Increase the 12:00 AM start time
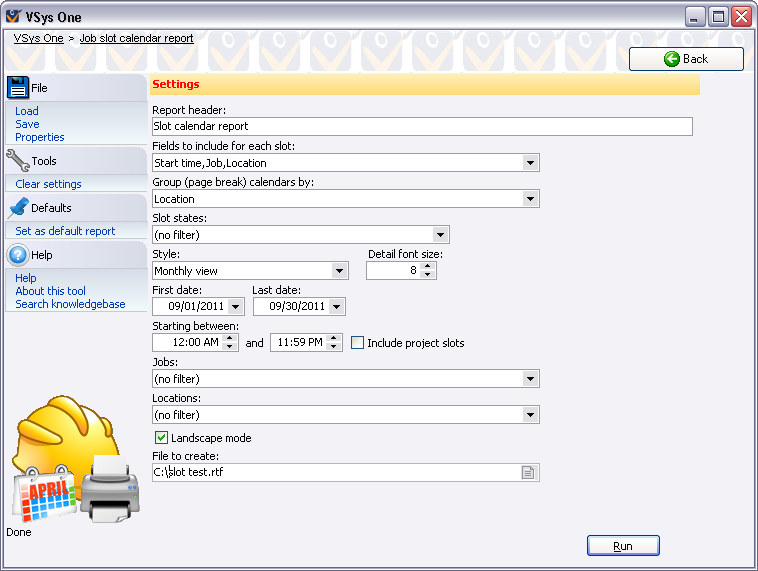This screenshot has height=571, width=758. point(230,338)
